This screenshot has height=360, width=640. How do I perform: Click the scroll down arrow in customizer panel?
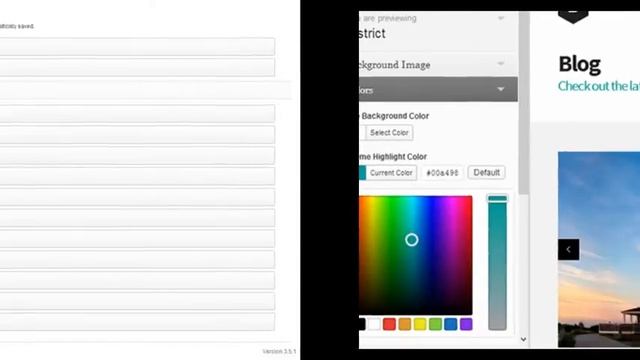524,339
